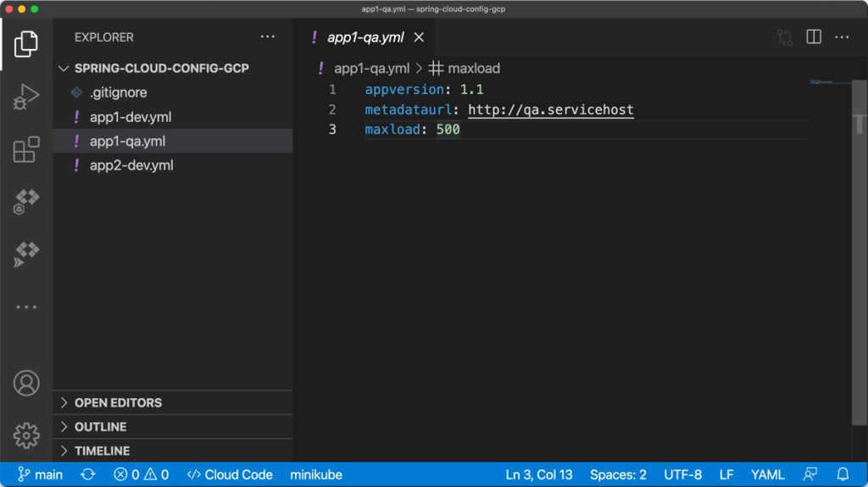Open the notifications bell in status bar
This screenshot has width=868, height=487.
point(843,474)
